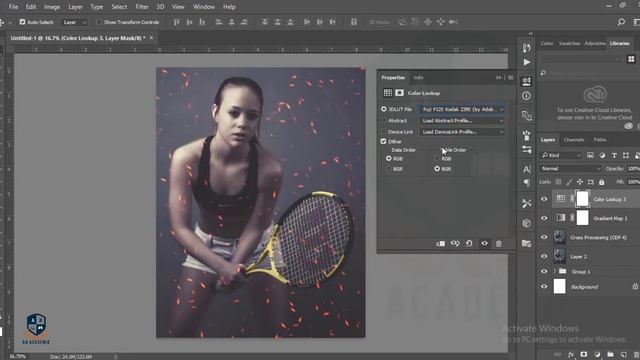Open the Info panel icon in dock
This screenshot has width=640, height=360.
pyautogui.click(x=527, y=96)
